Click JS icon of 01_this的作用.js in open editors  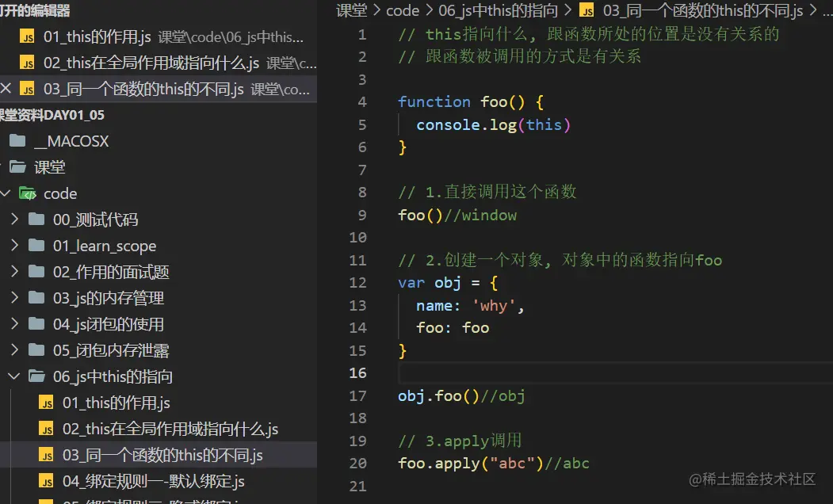(27, 36)
